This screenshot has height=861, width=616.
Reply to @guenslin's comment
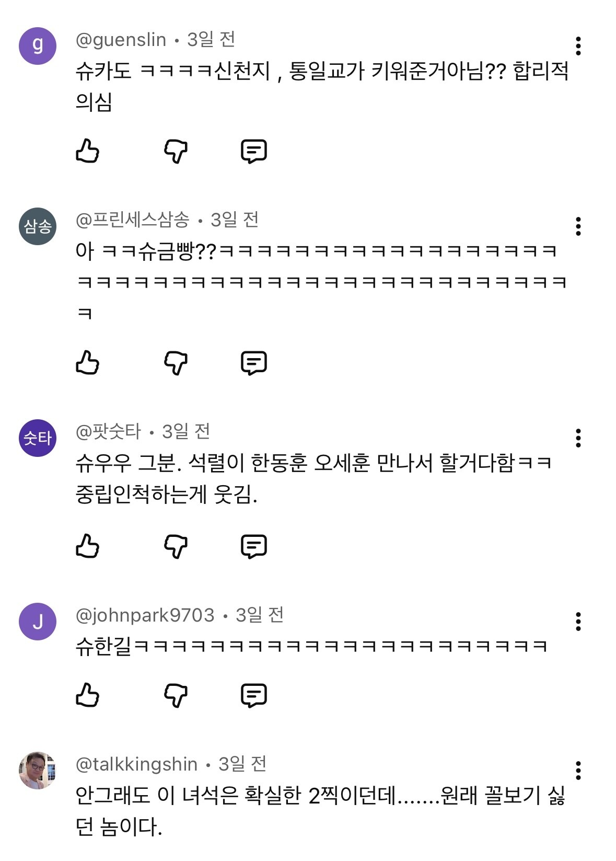(254, 151)
